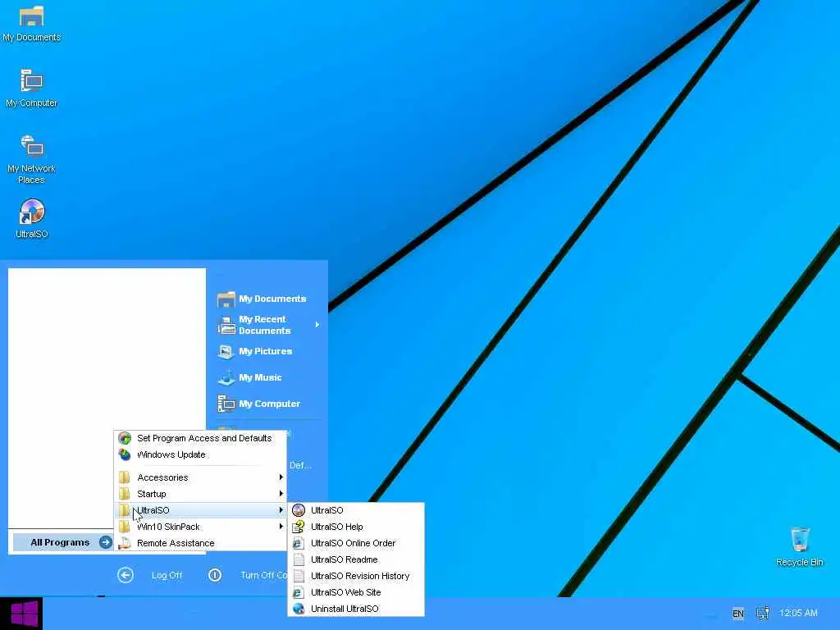Click the Remote Assistance icon

[125, 543]
